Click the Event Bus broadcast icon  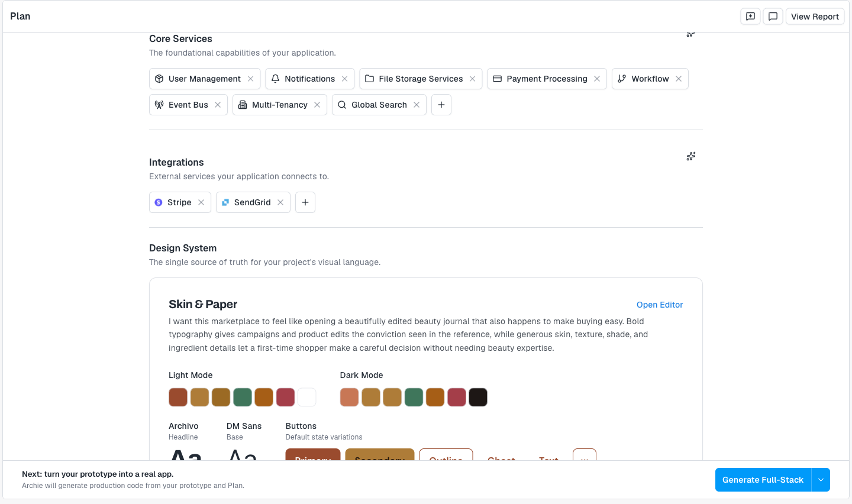(x=159, y=105)
